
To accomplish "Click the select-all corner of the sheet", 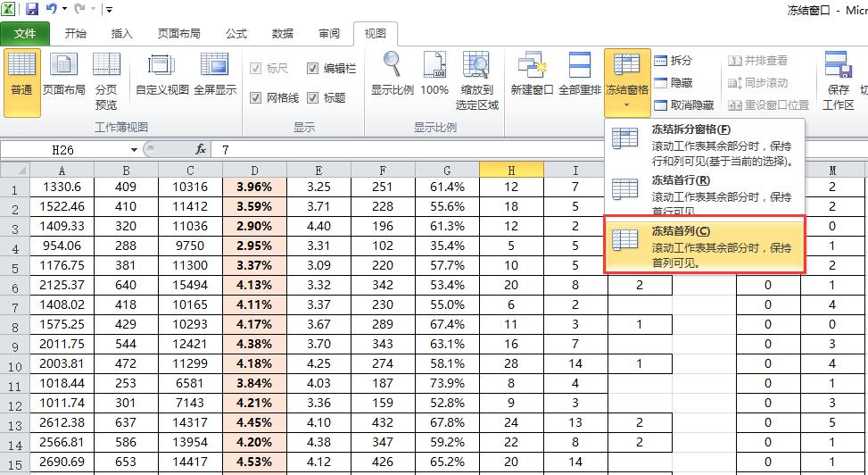I will pyautogui.click(x=15, y=170).
